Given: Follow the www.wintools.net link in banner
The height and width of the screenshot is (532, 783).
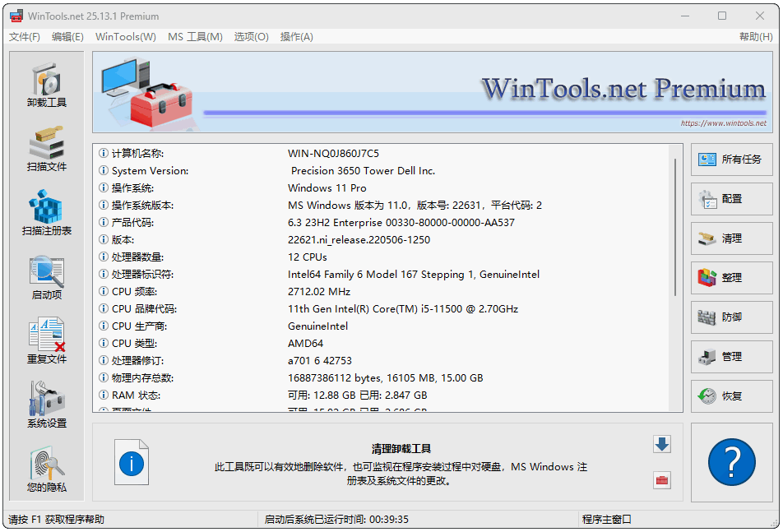Looking at the screenshot, I should (723, 123).
